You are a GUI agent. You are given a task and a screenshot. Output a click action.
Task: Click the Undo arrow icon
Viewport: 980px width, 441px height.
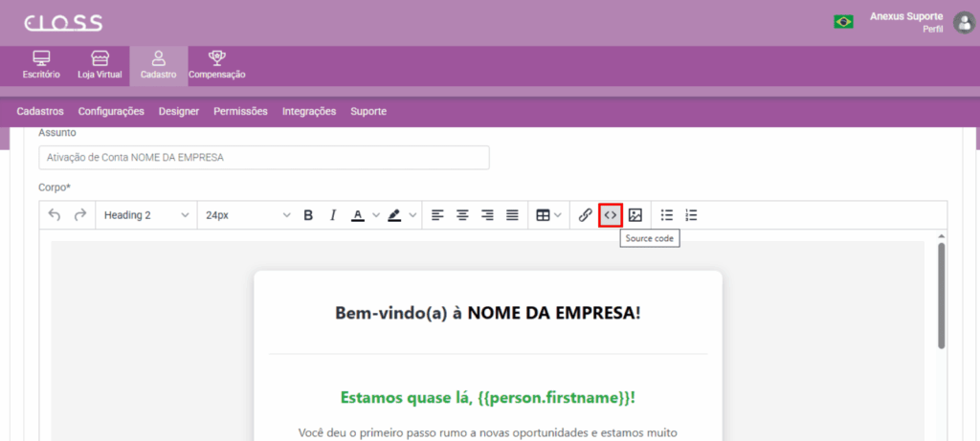click(x=55, y=215)
